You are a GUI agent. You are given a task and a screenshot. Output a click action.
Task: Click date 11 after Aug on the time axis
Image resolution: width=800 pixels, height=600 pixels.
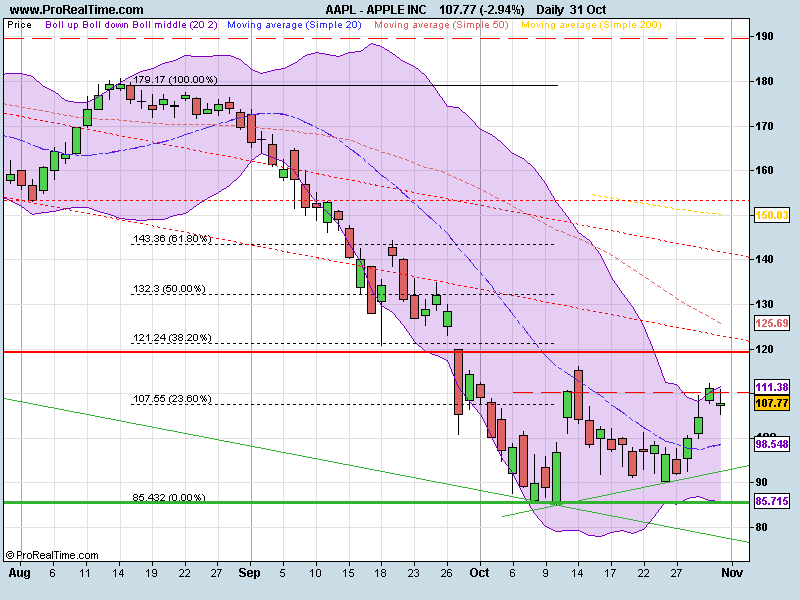click(x=85, y=573)
